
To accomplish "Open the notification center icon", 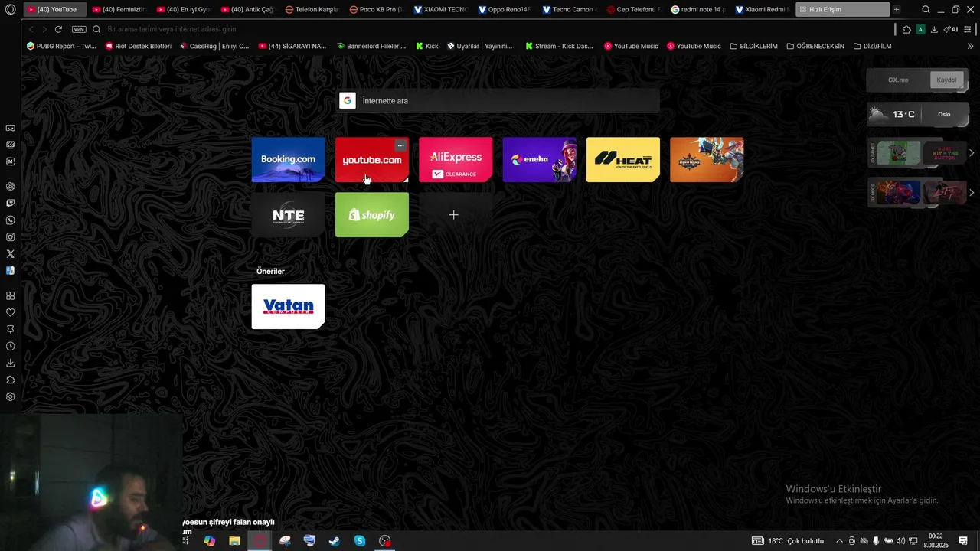I will coord(964,541).
